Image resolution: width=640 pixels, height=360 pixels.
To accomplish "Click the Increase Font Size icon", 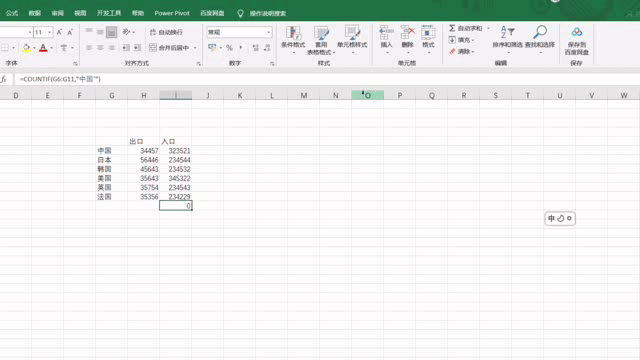I will coord(59,32).
